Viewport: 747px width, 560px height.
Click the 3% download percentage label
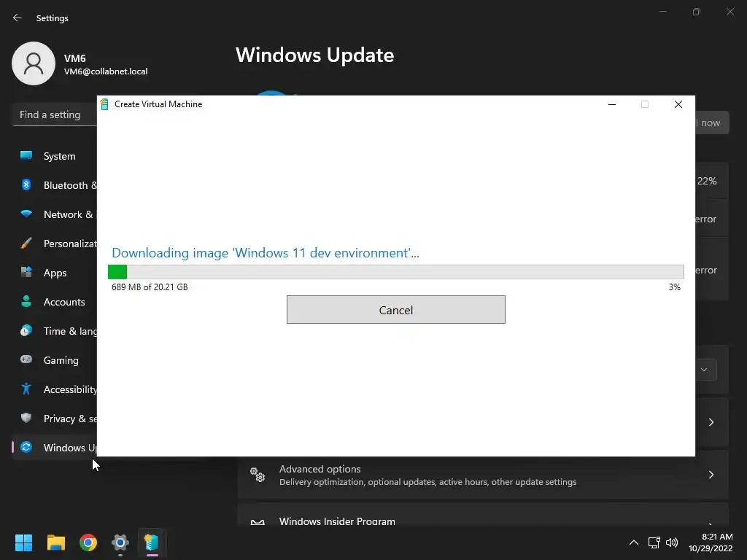tap(675, 287)
